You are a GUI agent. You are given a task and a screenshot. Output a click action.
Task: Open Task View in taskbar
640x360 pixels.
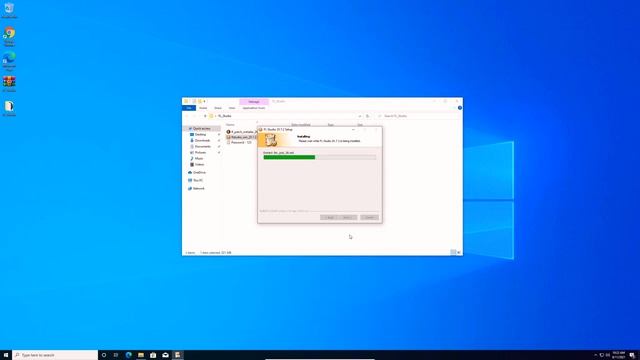116,355
